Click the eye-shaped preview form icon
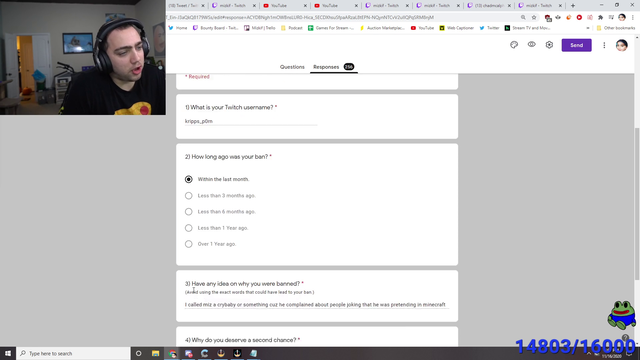 pyautogui.click(x=531, y=44)
